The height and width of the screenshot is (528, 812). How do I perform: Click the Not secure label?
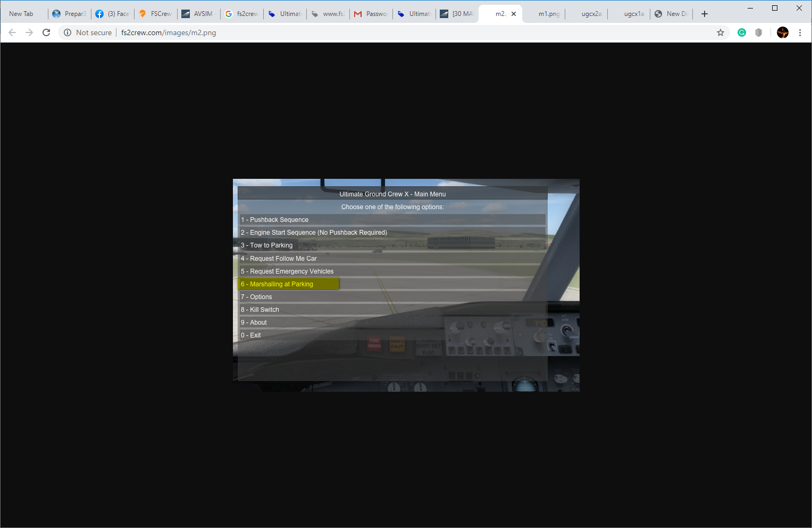[x=94, y=32]
